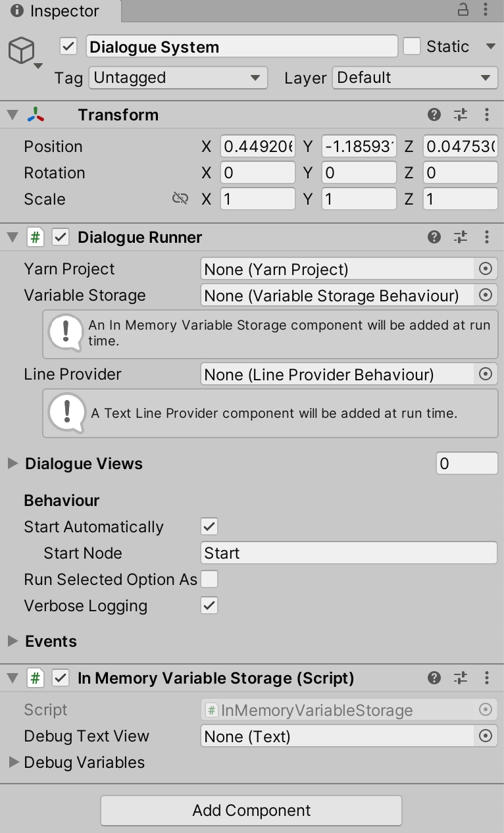
Task: Open the Tag dropdown
Action: [178, 78]
